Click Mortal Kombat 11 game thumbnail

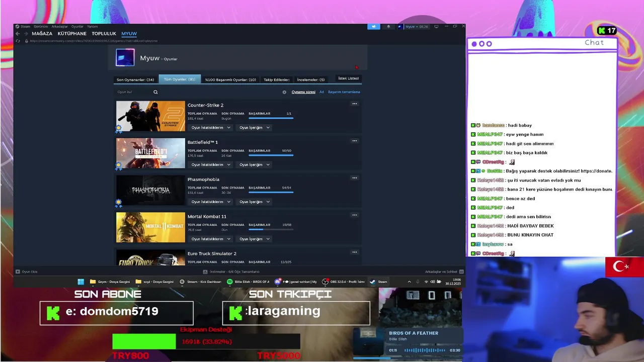point(150,228)
